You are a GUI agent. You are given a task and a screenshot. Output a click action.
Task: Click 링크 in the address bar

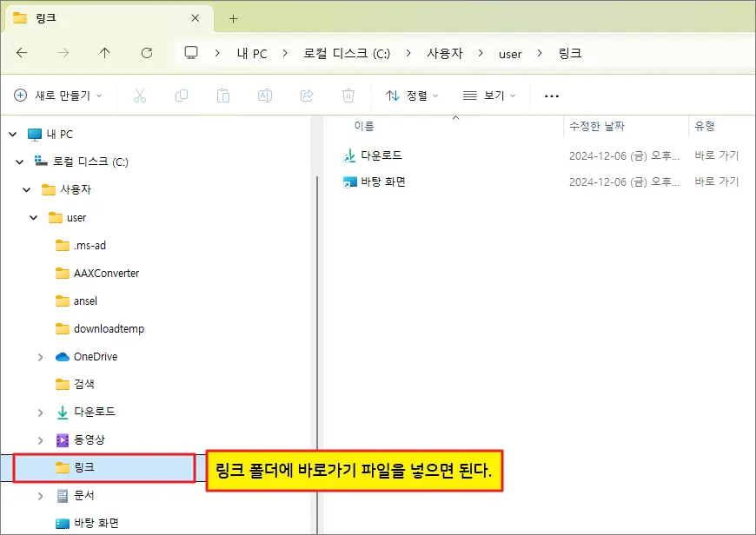coord(570,53)
